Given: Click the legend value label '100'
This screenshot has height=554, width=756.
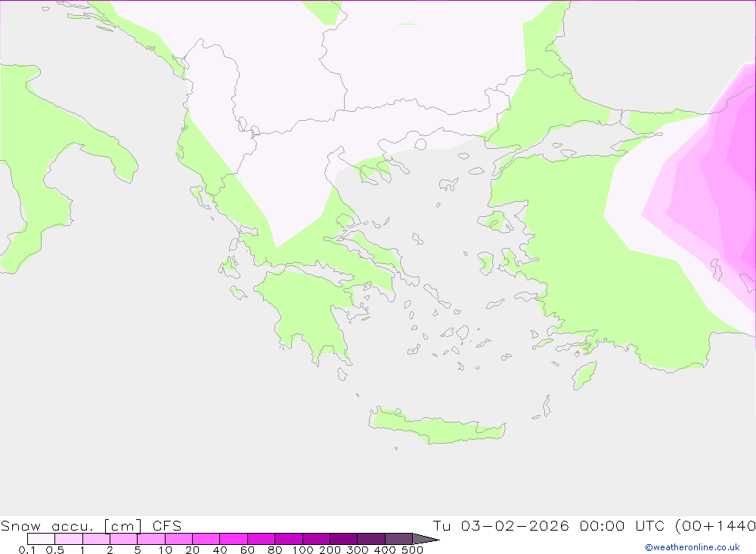Looking at the screenshot, I should pos(302,549).
